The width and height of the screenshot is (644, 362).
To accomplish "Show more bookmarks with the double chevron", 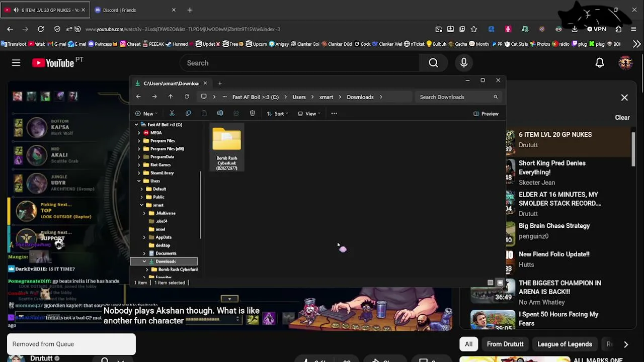I will click(x=636, y=44).
